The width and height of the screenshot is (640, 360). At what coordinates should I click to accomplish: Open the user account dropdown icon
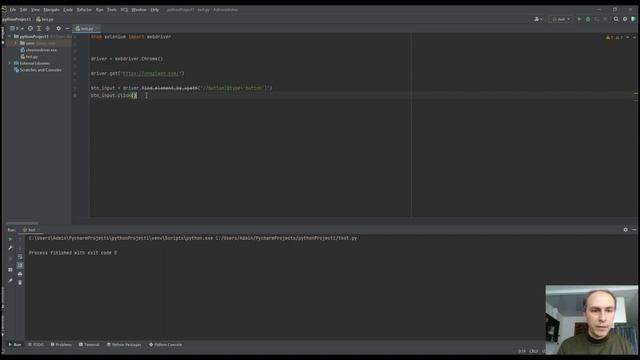(x=538, y=19)
